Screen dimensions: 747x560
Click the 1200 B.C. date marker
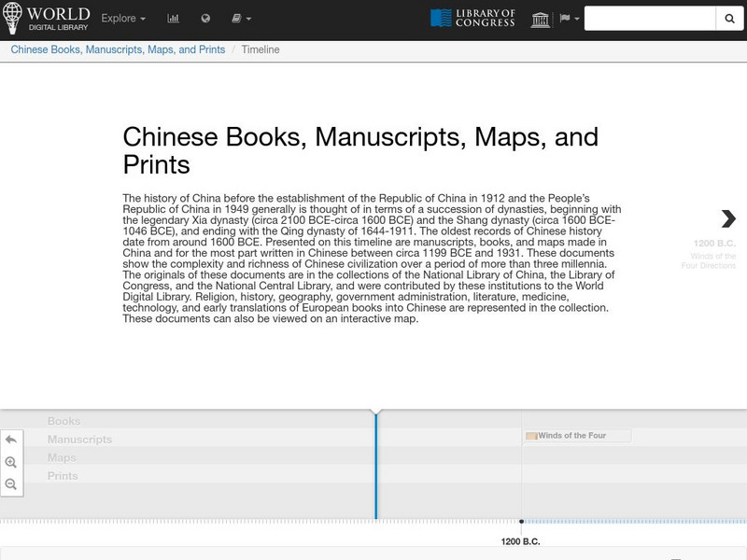pyautogui.click(x=520, y=540)
